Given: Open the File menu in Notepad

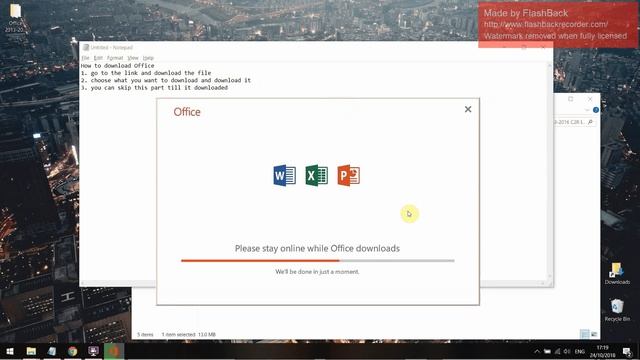Looking at the screenshot, I should coord(85,58).
